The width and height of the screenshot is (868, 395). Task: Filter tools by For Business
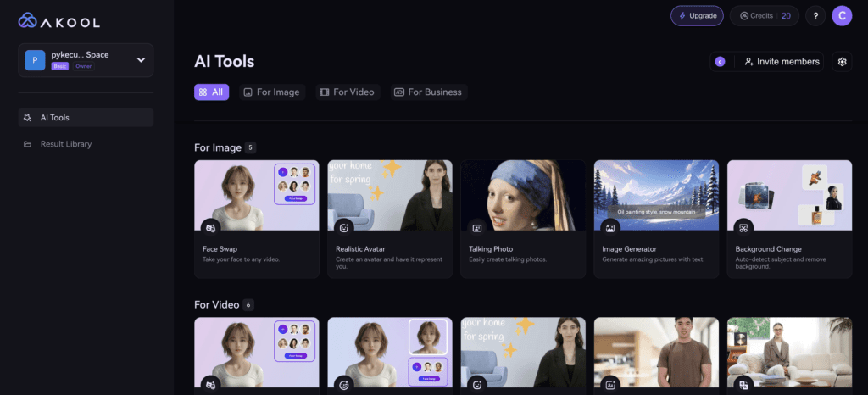tap(429, 92)
